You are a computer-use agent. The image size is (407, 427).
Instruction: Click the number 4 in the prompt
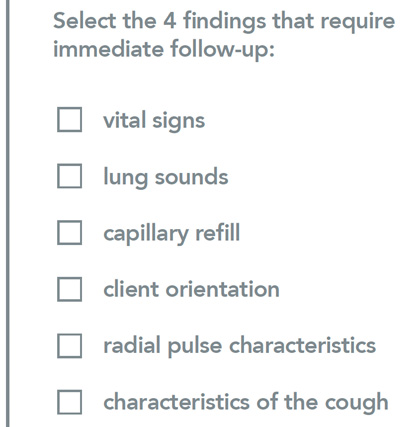click(169, 21)
